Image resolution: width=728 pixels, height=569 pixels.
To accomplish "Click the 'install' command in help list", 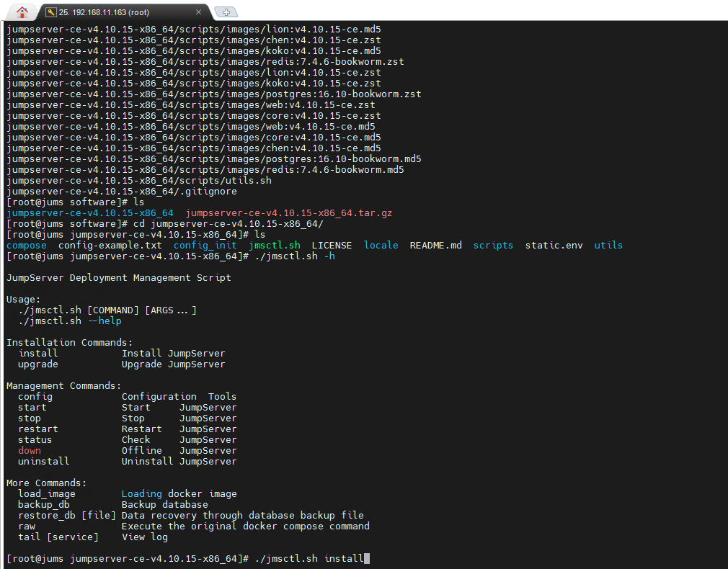I will [x=38, y=354].
